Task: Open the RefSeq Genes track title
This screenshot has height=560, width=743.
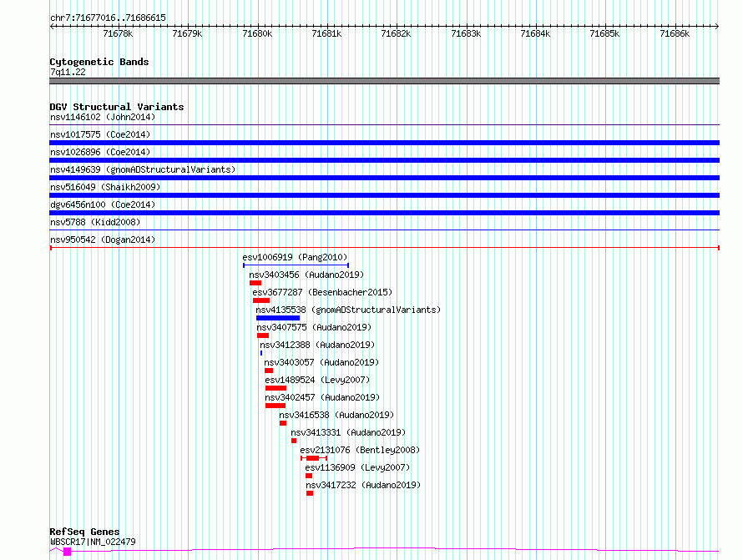Action: (84, 532)
